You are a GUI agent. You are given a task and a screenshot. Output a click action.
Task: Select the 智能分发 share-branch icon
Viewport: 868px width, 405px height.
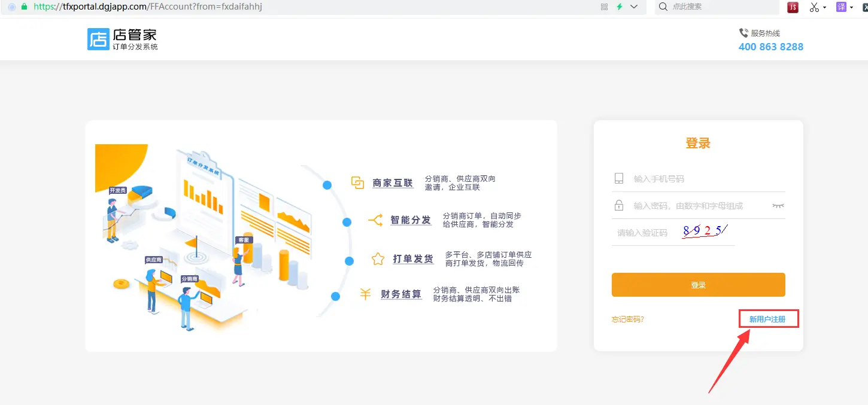pyautogui.click(x=377, y=221)
